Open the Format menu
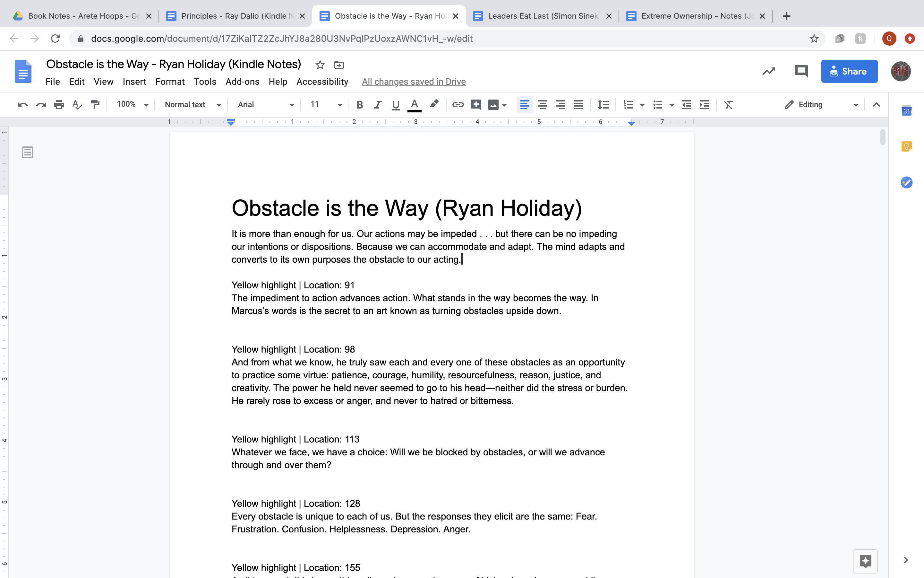This screenshot has height=578, width=924. click(170, 82)
